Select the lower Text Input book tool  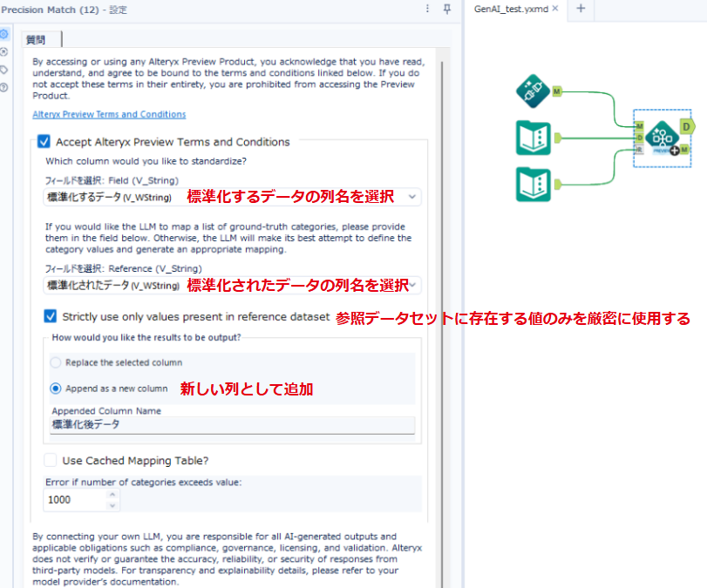click(x=533, y=185)
